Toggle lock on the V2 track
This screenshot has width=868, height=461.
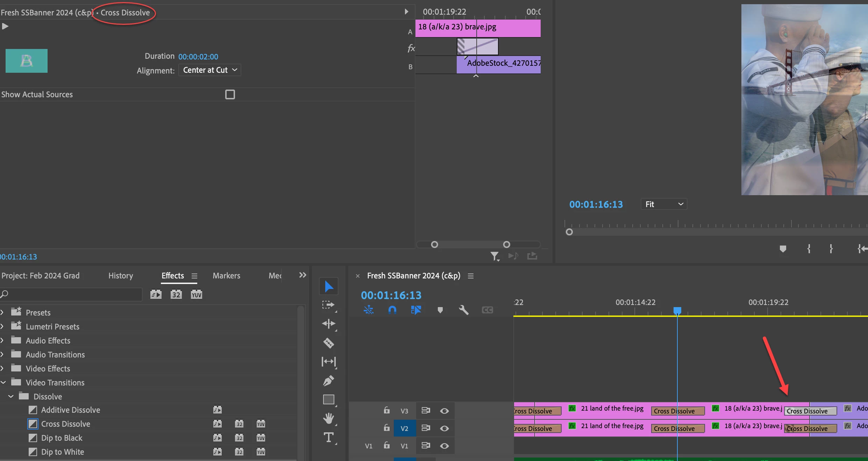coord(386,428)
